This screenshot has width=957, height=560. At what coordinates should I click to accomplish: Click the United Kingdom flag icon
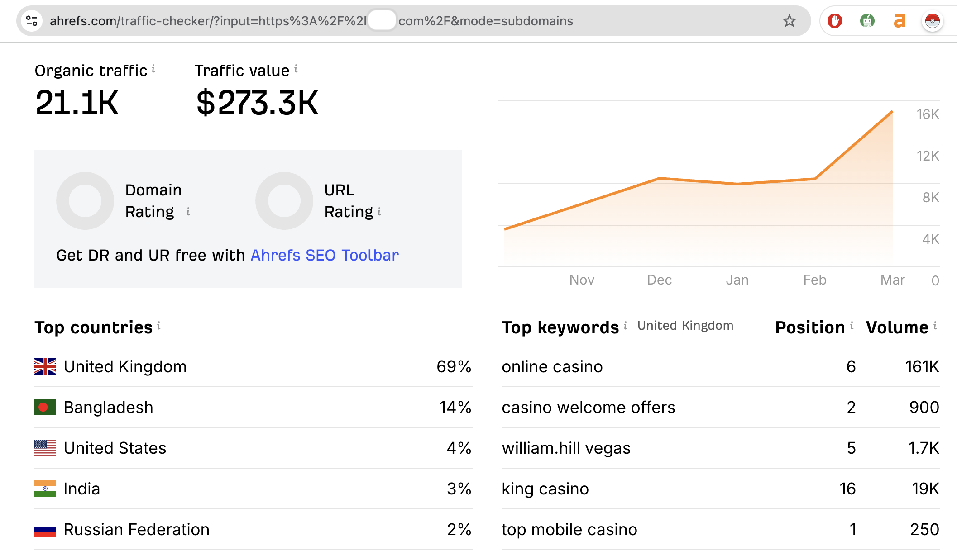45,366
